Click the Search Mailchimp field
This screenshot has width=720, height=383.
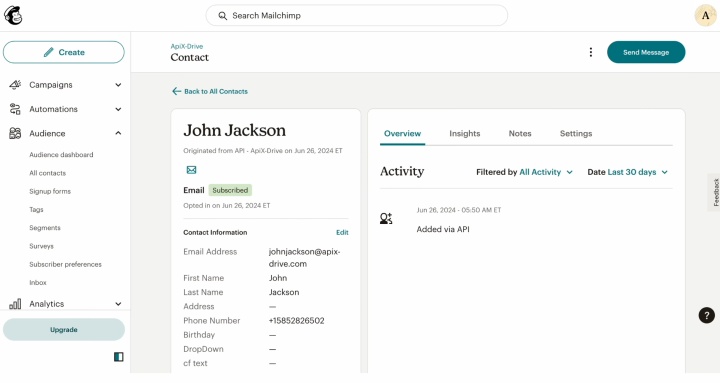[357, 16]
